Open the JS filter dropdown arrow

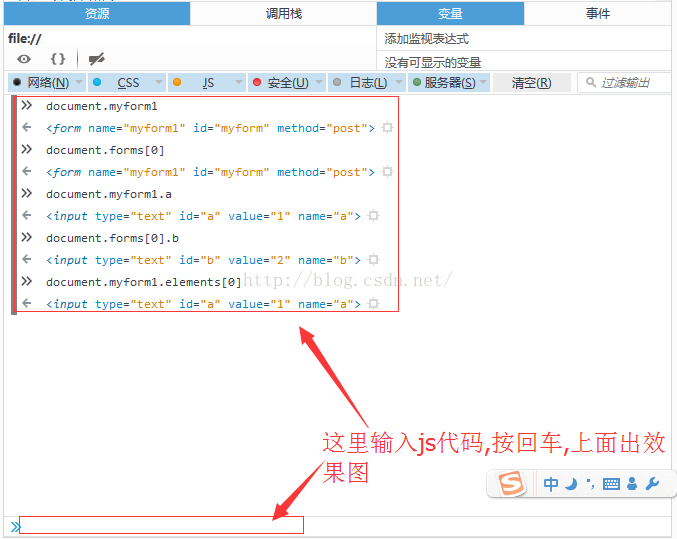point(239,82)
